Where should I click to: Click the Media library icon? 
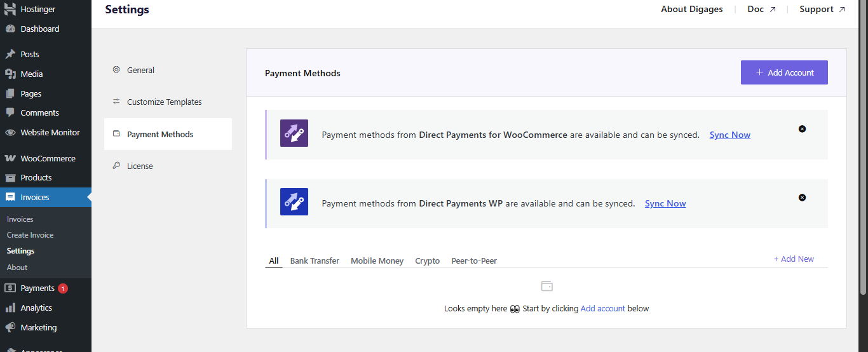coord(10,74)
